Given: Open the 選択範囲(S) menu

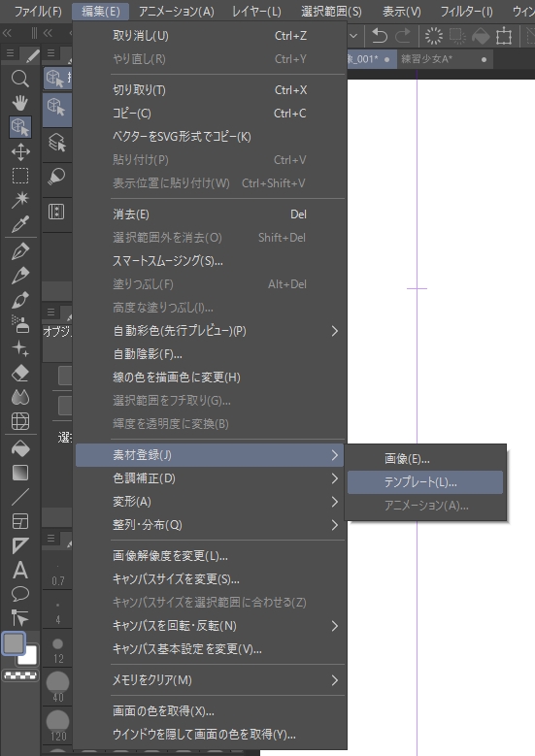Looking at the screenshot, I should coord(331,12).
